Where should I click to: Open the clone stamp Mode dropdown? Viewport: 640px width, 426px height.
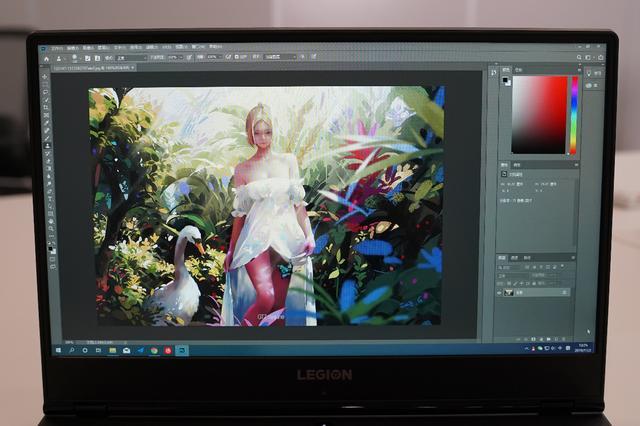pos(131,58)
